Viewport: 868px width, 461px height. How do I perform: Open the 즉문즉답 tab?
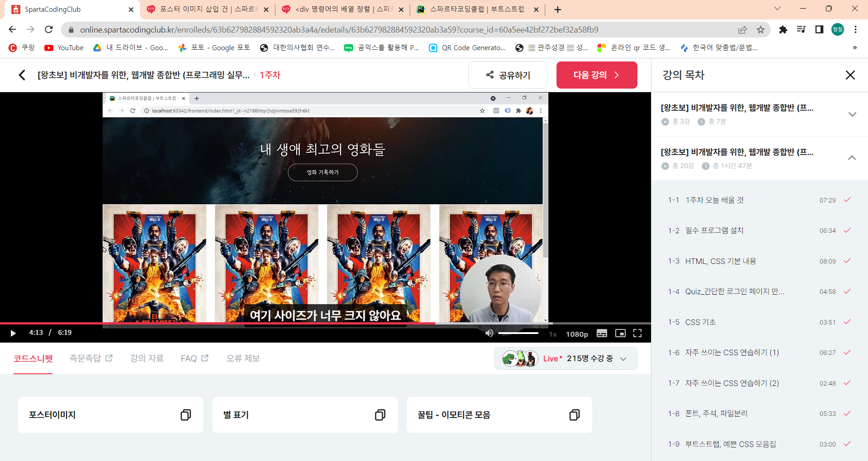click(91, 358)
